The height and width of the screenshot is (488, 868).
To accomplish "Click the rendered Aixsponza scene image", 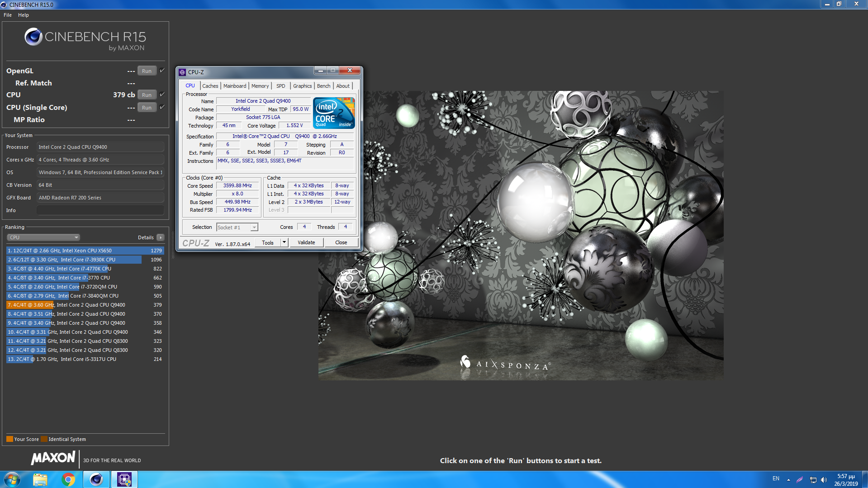I will point(521,235).
